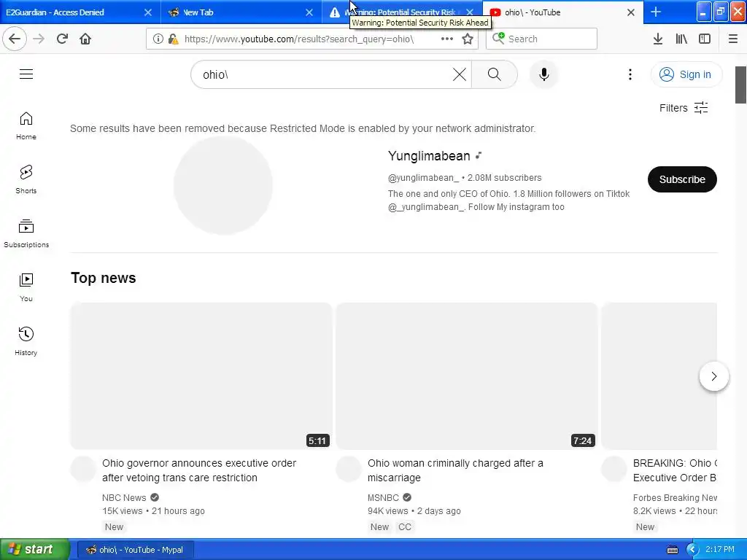This screenshot has width=747, height=560.
Task: Search with your voice microphone
Action: [x=543, y=74]
